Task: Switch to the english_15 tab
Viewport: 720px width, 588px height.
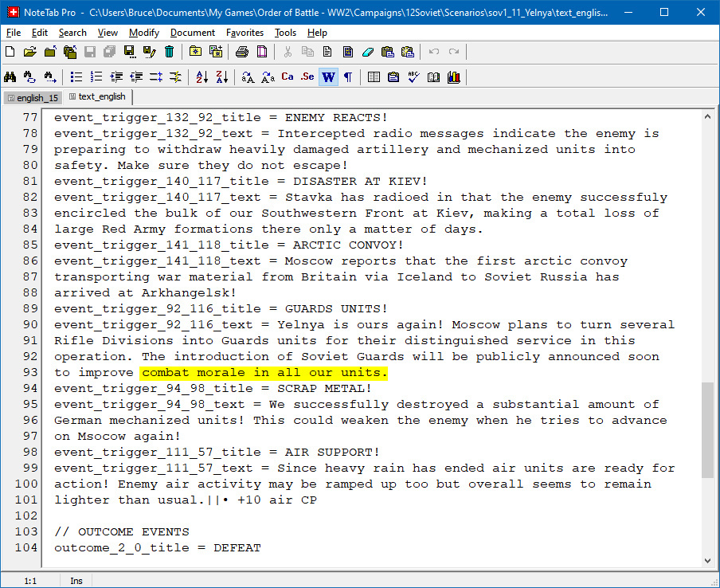Action: click(33, 98)
